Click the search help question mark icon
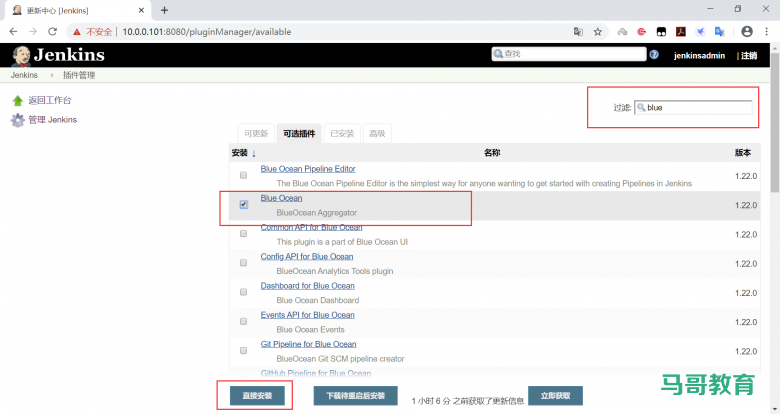This screenshot has height=414, width=780. pos(654,55)
